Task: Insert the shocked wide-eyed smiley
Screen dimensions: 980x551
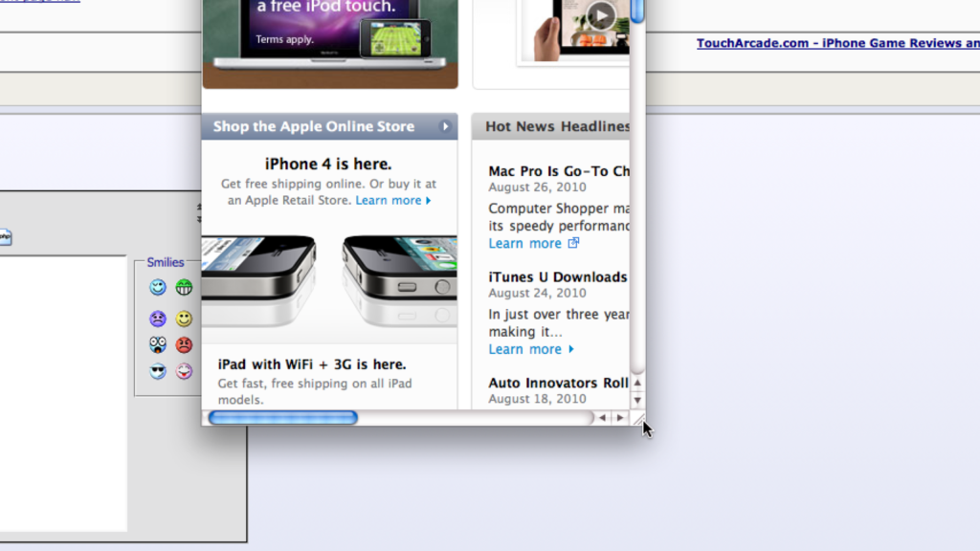Action: [x=158, y=344]
